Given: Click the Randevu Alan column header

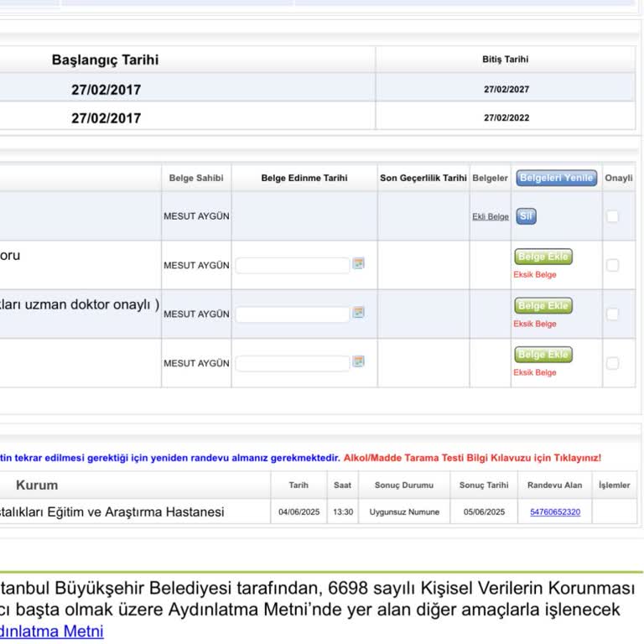Looking at the screenshot, I should pyautogui.click(x=555, y=485).
